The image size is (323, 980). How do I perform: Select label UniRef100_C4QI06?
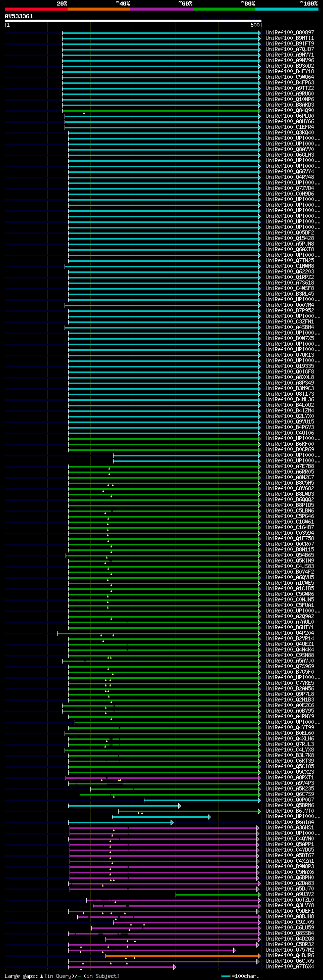coord(290,433)
